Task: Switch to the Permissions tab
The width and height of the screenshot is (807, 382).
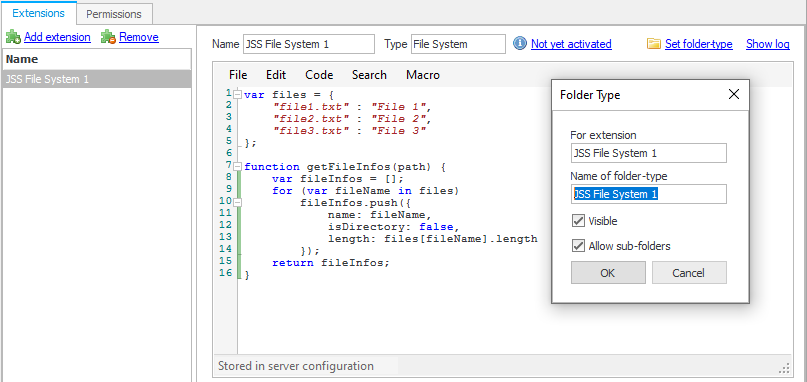Action: pyautogui.click(x=114, y=14)
